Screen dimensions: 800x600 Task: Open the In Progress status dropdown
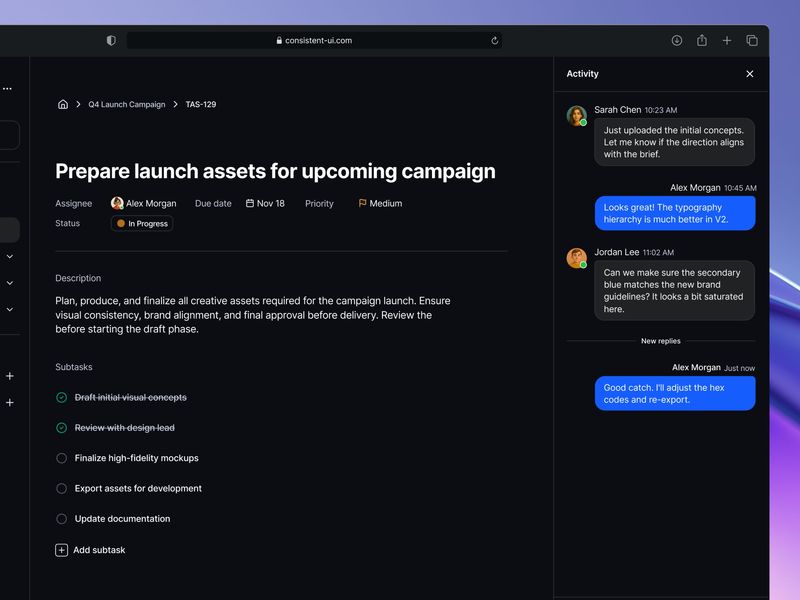tap(142, 224)
